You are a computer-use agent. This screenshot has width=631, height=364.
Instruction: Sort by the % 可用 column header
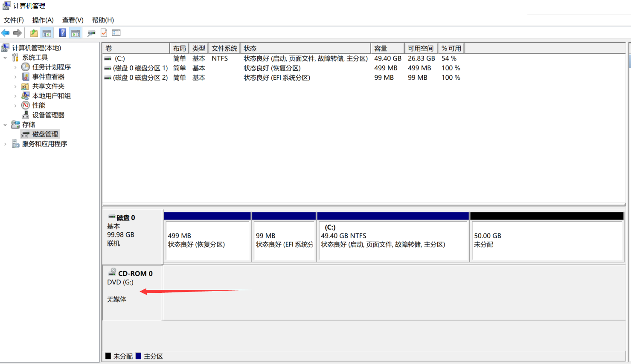[x=451, y=48]
